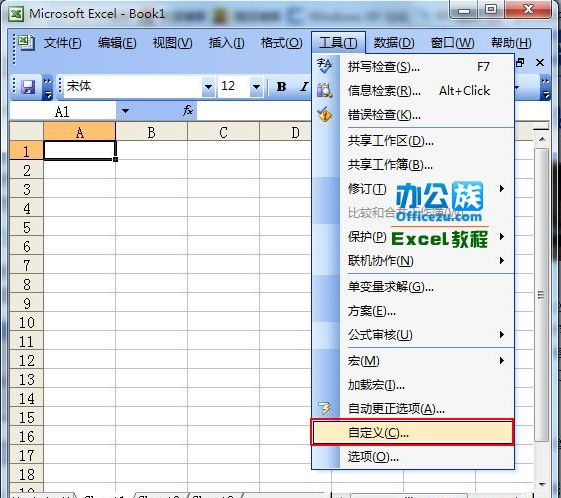Click the fx insert function icon
Image resolution: width=561 pixels, height=498 pixels.
point(188,111)
